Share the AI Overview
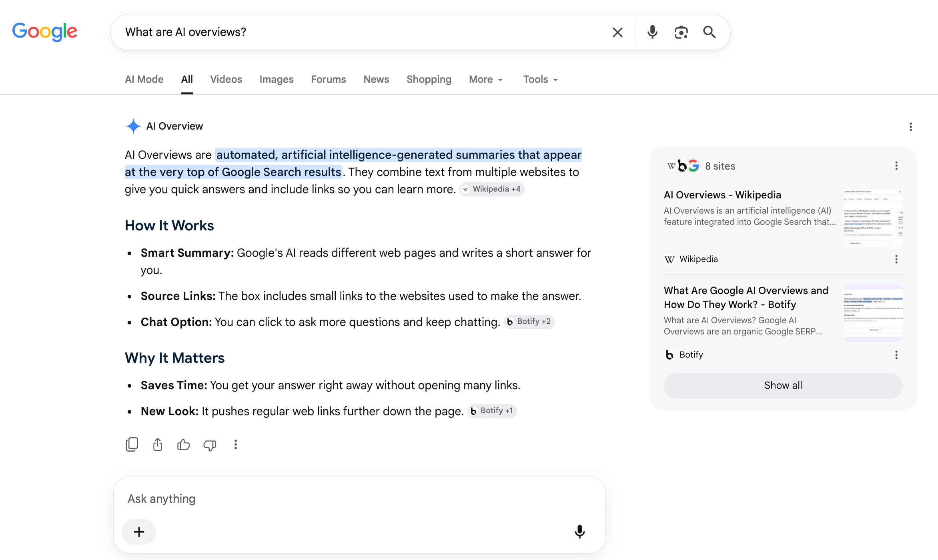938x560 pixels. click(x=158, y=444)
